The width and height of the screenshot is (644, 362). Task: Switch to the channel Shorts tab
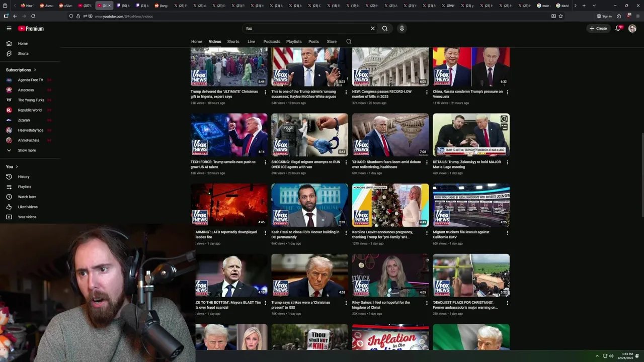[233, 42]
